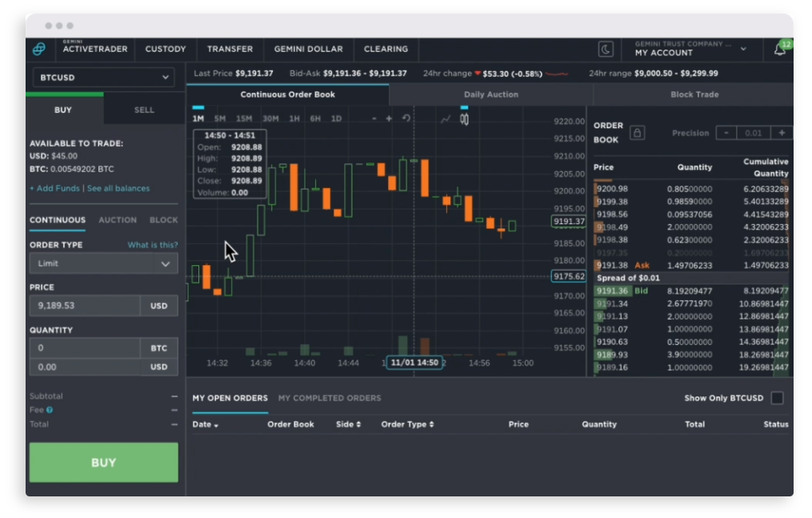
Task: Click the BTC quantity input field
Action: point(85,348)
